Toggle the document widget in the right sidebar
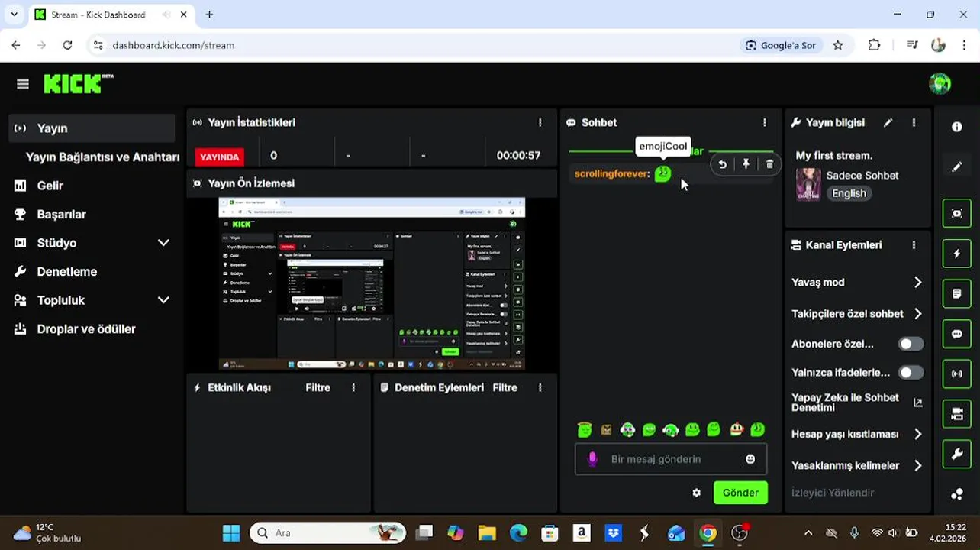980x550 pixels. (957, 293)
